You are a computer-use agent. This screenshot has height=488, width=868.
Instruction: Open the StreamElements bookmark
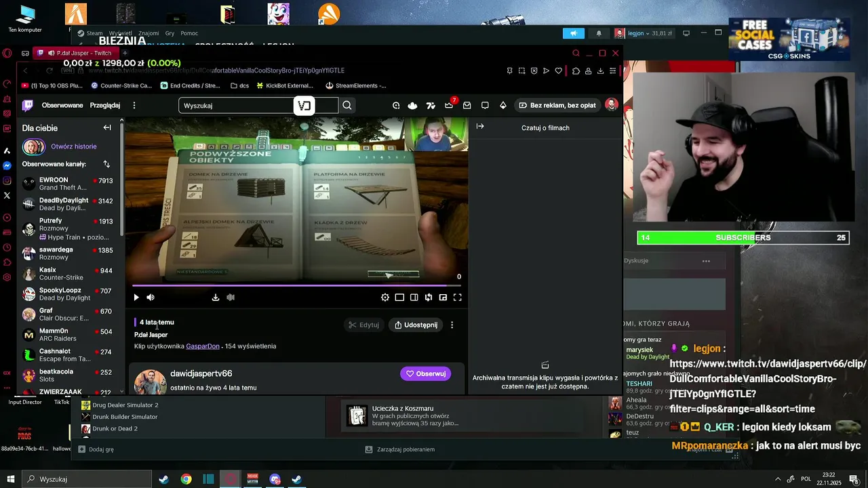coord(356,85)
